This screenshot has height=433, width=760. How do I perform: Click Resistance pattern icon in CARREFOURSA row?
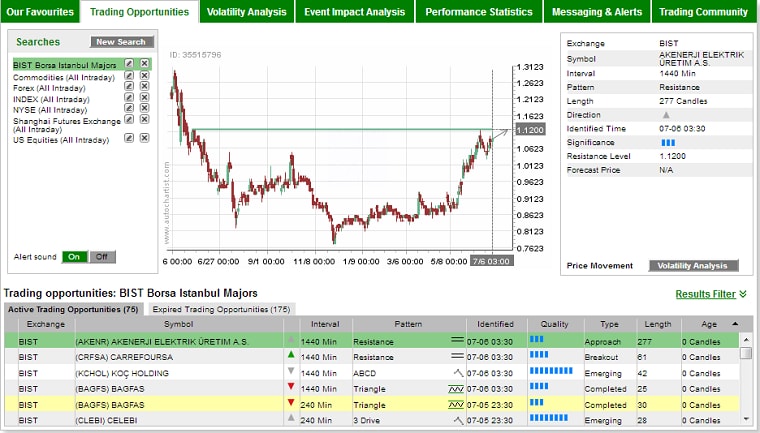[457, 356]
